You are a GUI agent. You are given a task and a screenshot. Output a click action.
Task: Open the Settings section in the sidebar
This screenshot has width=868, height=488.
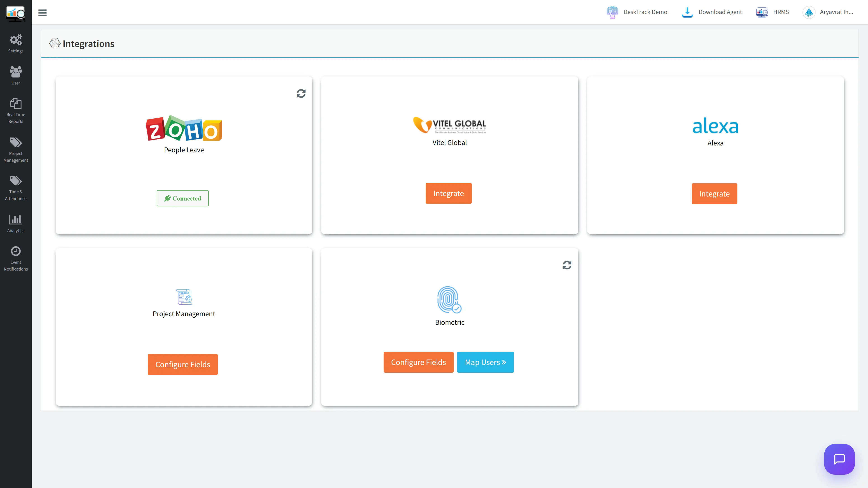tap(16, 43)
